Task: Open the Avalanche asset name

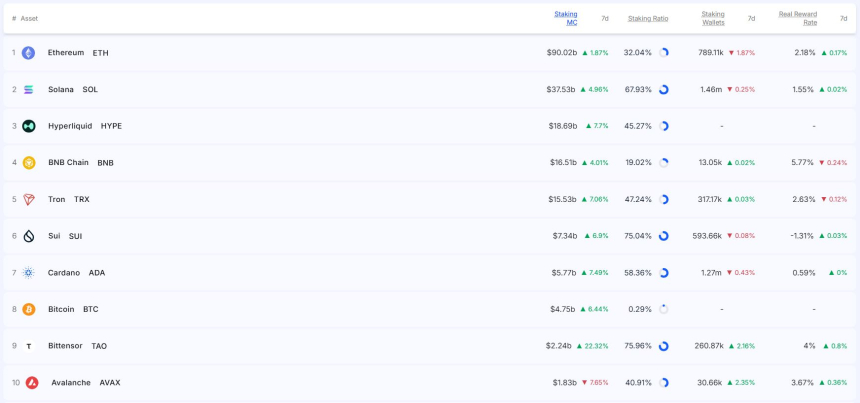Action: pos(71,383)
